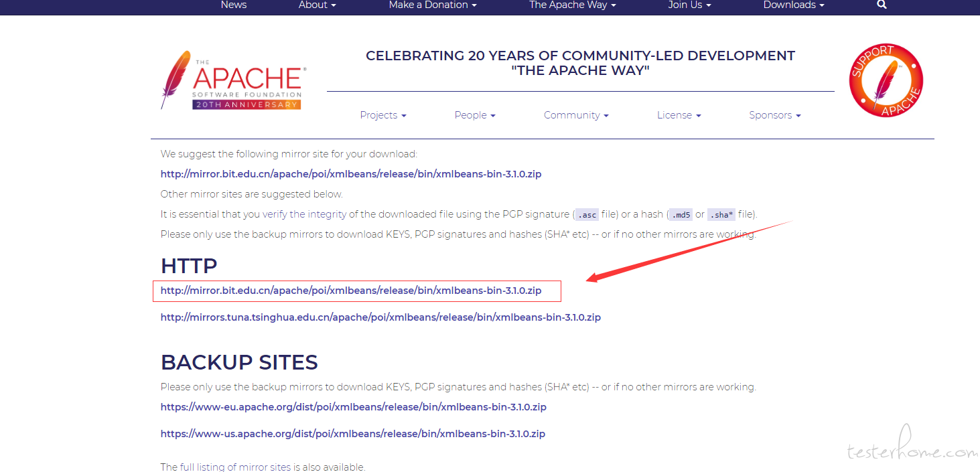Click the search magnifier icon
This screenshot has height=472, width=980.
pyautogui.click(x=882, y=5)
